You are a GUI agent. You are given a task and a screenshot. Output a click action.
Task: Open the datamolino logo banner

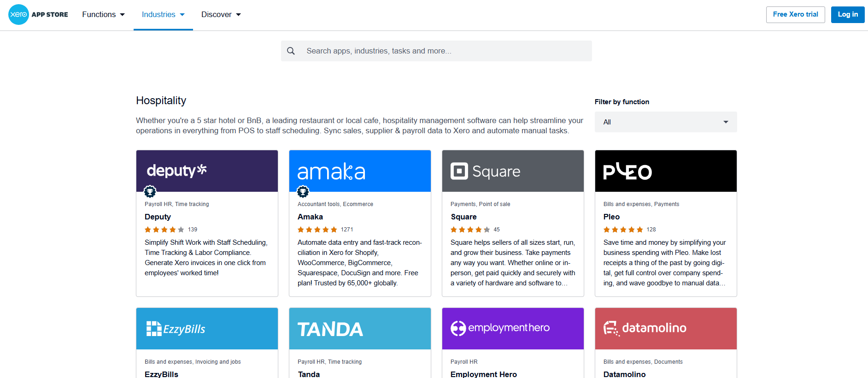click(666, 329)
